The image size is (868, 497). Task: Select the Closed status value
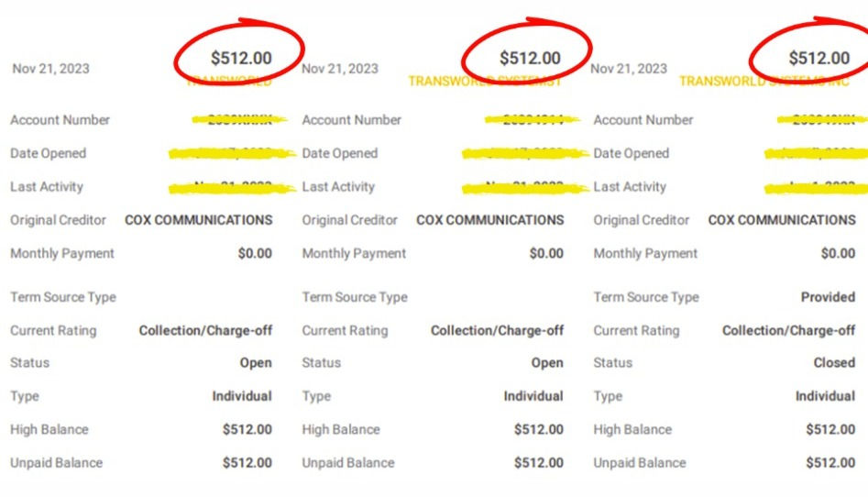coord(834,362)
